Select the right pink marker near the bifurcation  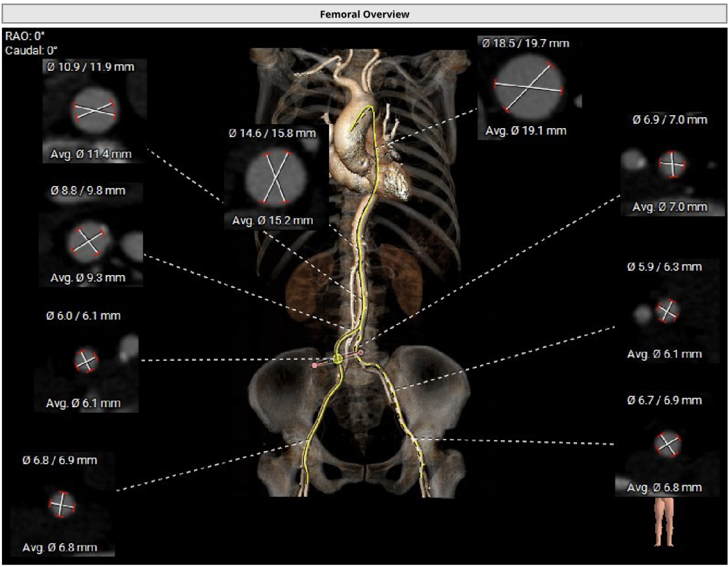pyautogui.click(x=361, y=352)
